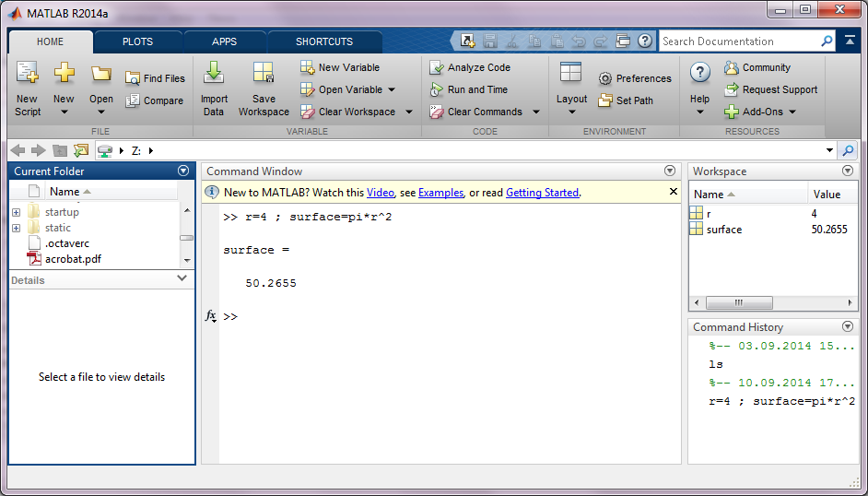Switch to the PLOTS tab
This screenshot has height=496, width=868.
pos(138,41)
